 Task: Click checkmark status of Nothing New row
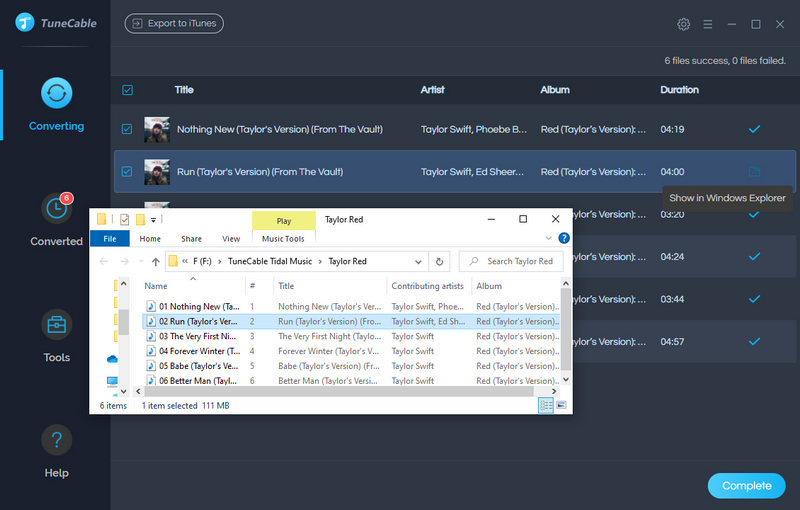pyautogui.click(x=754, y=130)
